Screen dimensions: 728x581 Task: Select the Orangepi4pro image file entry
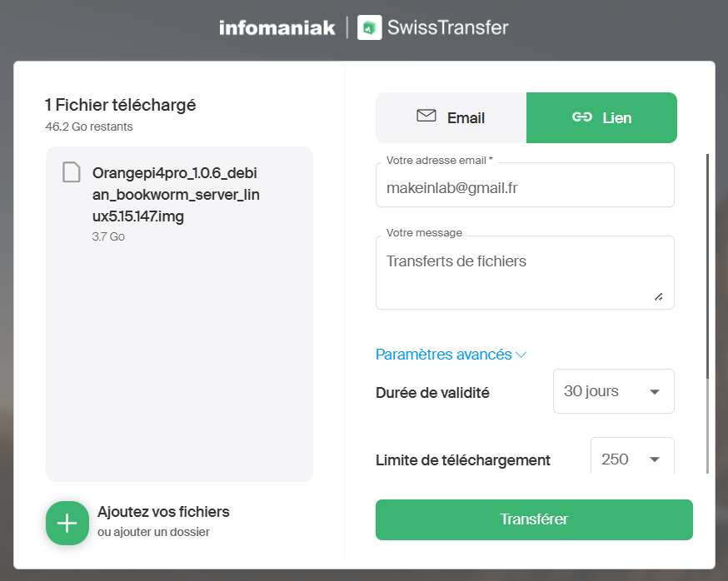click(x=179, y=202)
